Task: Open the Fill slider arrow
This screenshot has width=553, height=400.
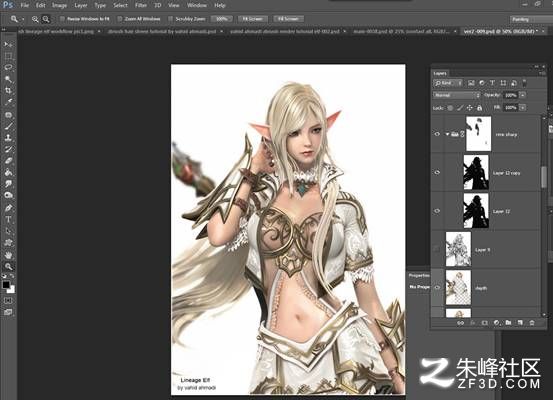Action: pos(523,107)
